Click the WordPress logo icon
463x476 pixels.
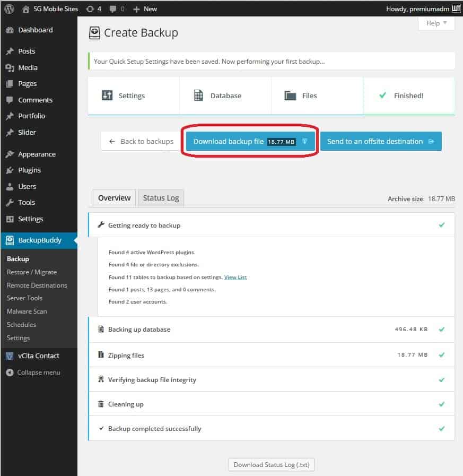tap(10, 9)
